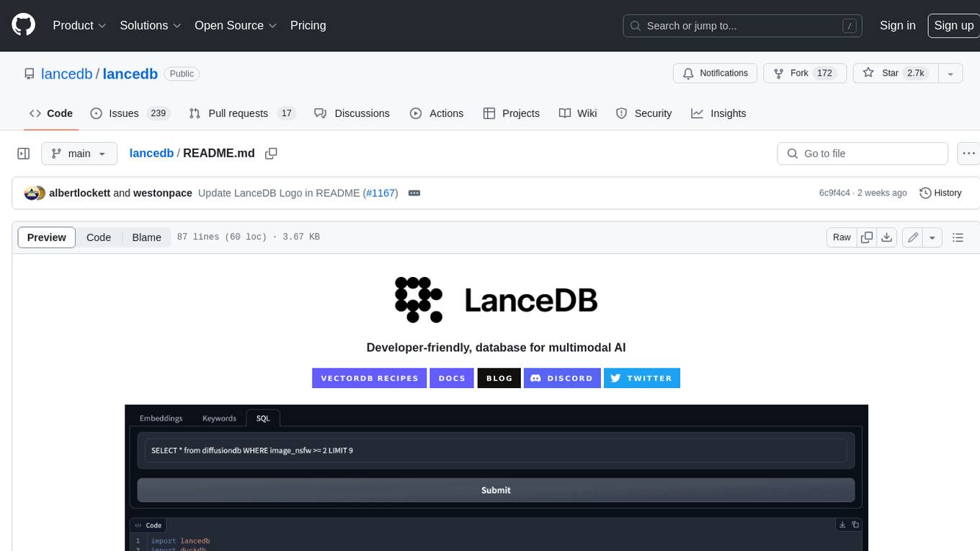980x551 pixels.
Task: Open the edit options dropdown arrow
Action: [932, 237]
